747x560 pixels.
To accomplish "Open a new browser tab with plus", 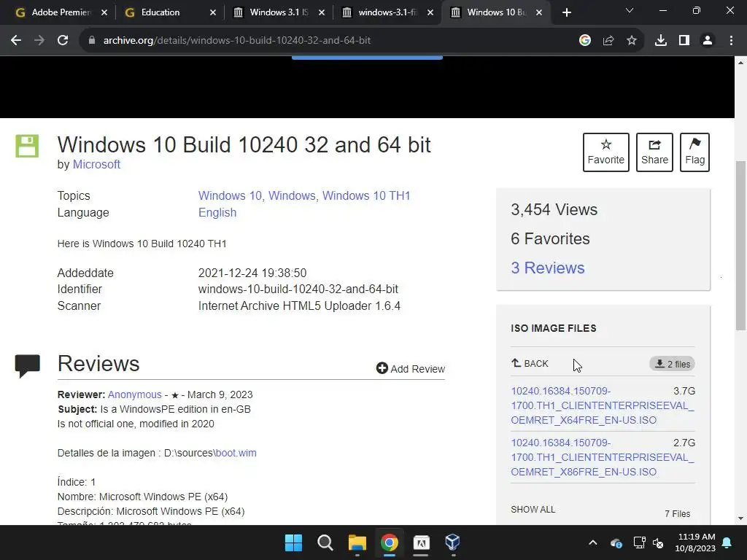I will point(566,12).
